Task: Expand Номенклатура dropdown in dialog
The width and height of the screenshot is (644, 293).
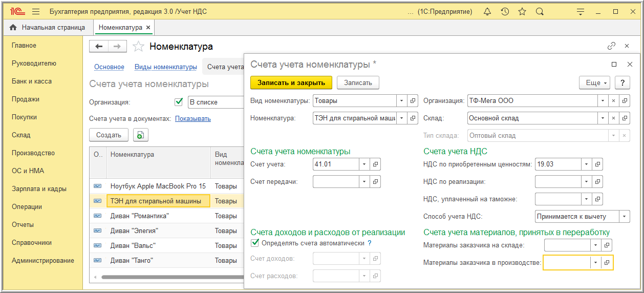Action: [x=402, y=118]
